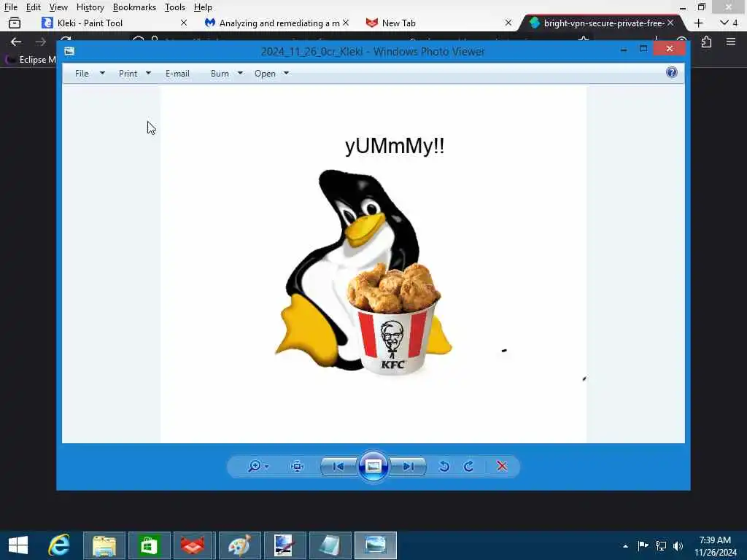Open the browser Help menu

tap(203, 7)
